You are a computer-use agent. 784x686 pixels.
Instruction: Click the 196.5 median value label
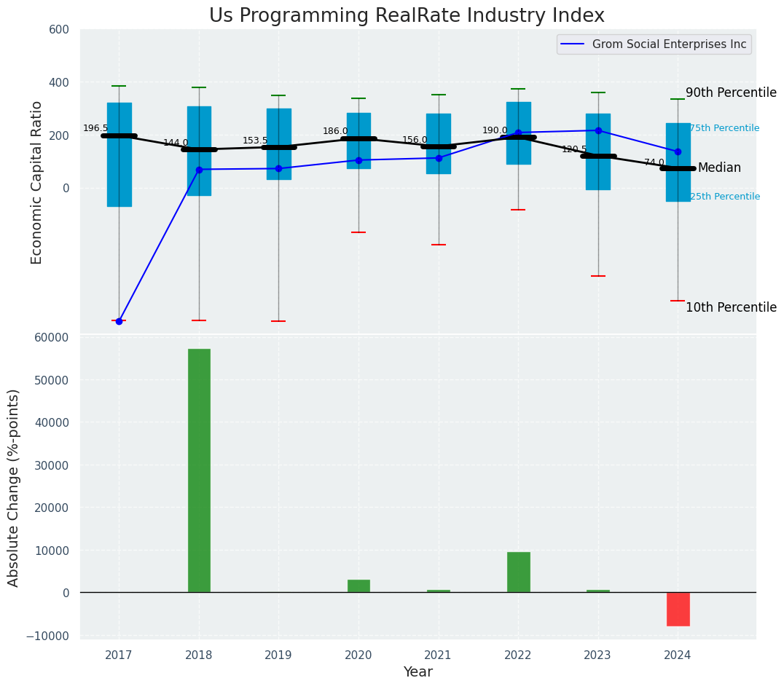[x=95, y=128]
